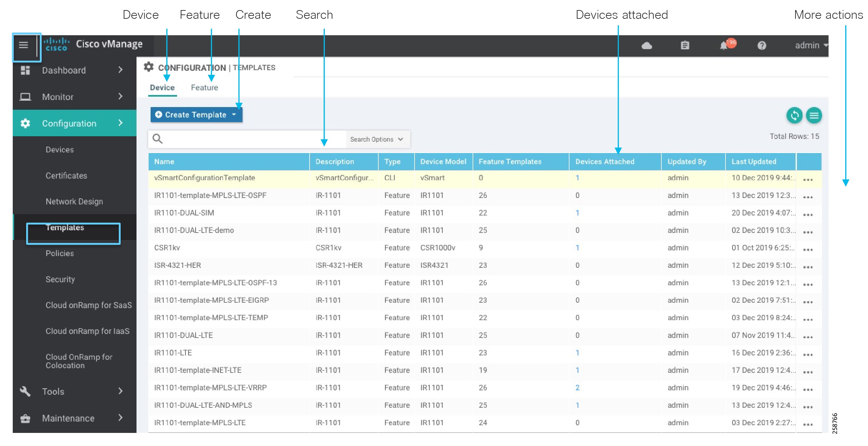Expand the Maintenance menu chevron

coord(121,418)
